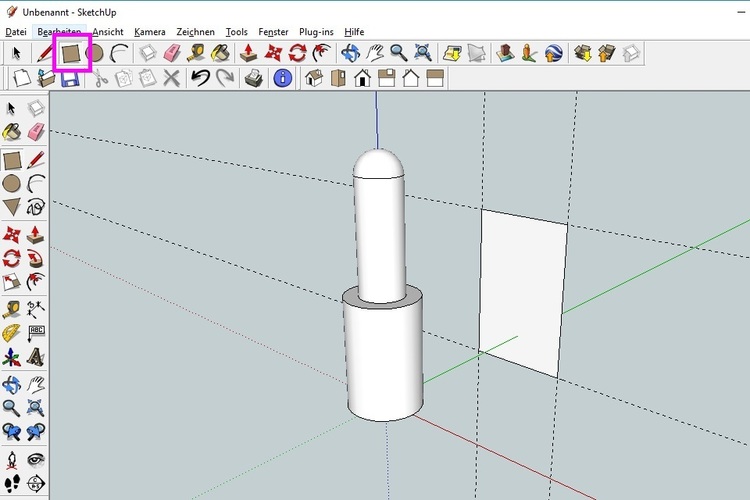Activate the Look Around eye tool
Image resolution: width=750 pixels, height=500 pixels.
36,459
